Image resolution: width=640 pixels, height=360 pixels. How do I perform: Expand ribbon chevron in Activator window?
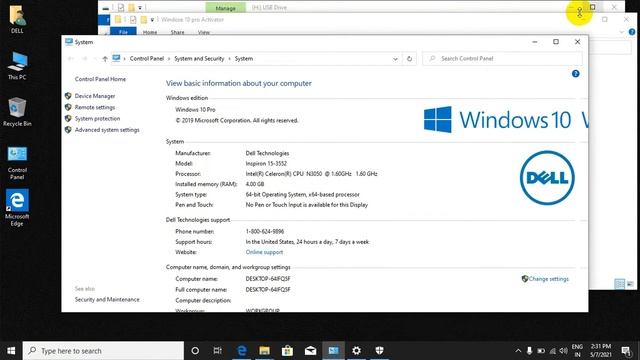pyautogui.click(x=621, y=32)
